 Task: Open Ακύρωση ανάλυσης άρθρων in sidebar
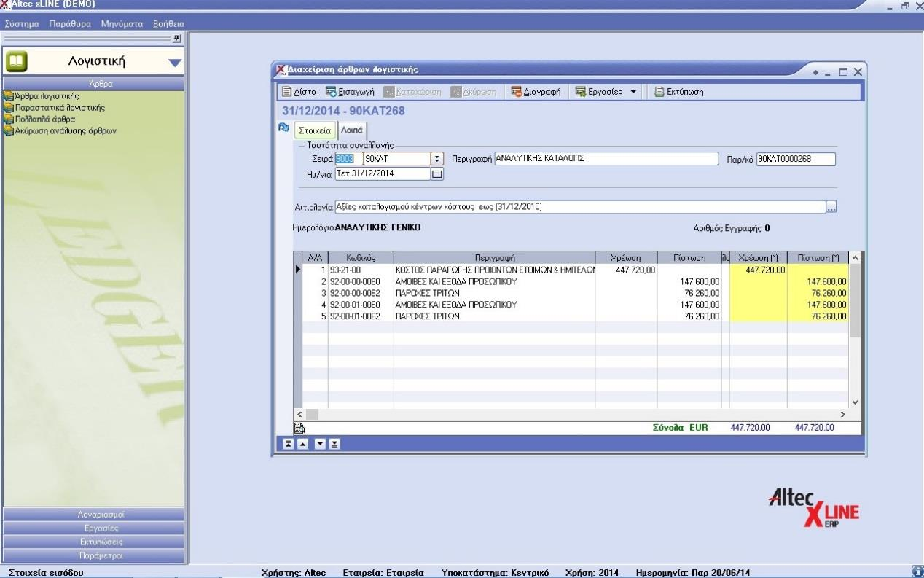coord(60,130)
